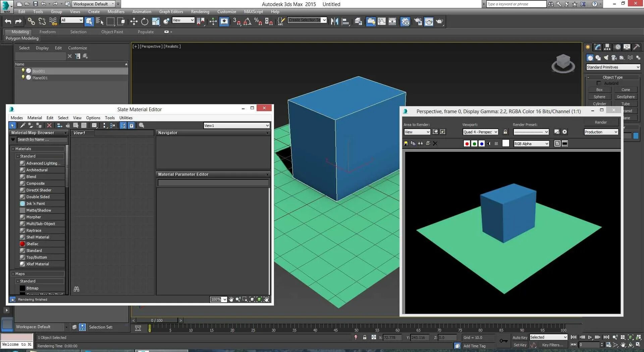Open the Mirror tool in the main toolbar

(x=334, y=21)
